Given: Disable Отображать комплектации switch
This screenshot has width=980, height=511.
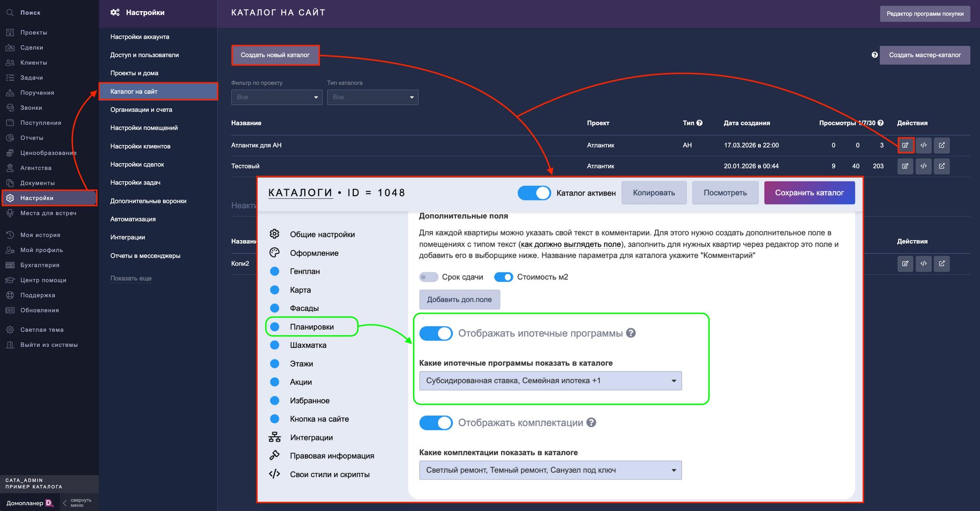Looking at the screenshot, I should (436, 423).
